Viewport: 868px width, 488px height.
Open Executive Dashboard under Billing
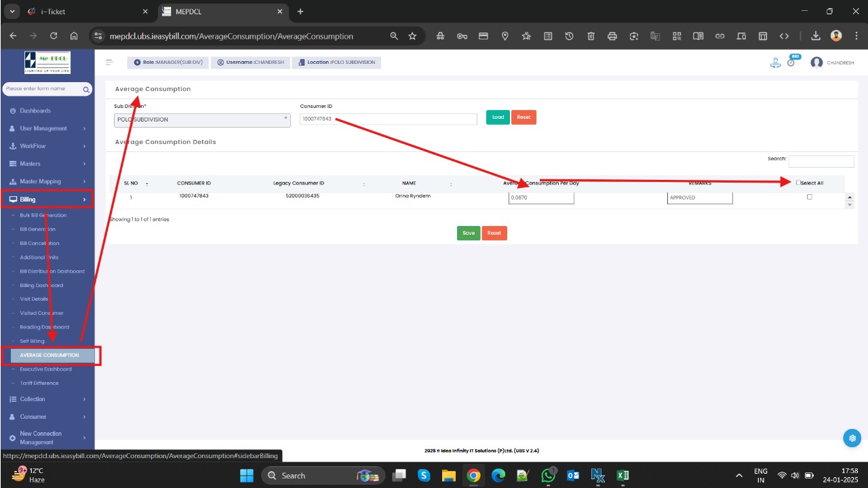pyautogui.click(x=45, y=369)
